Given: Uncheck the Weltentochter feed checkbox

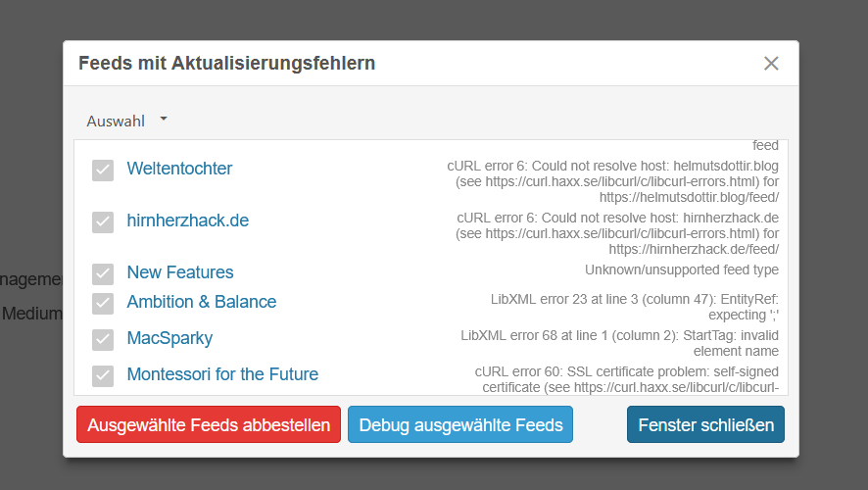Looking at the screenshot, I should tap(103, 170).
